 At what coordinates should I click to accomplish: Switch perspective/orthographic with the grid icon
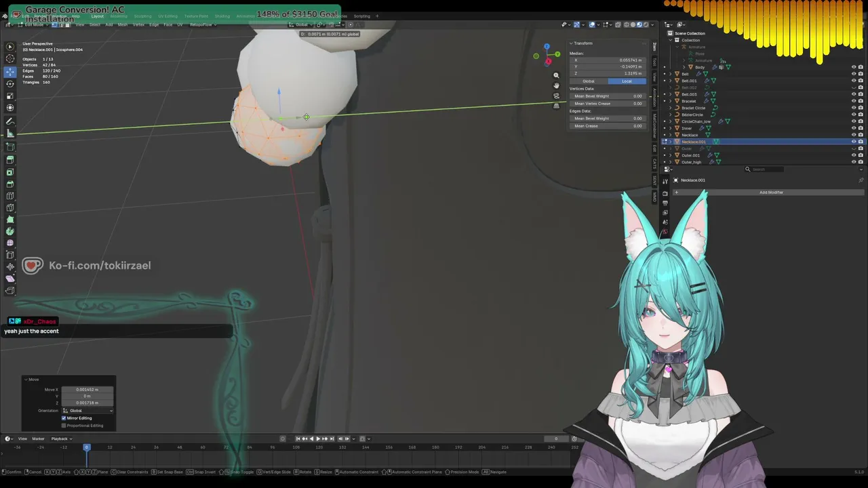(556, 105)
